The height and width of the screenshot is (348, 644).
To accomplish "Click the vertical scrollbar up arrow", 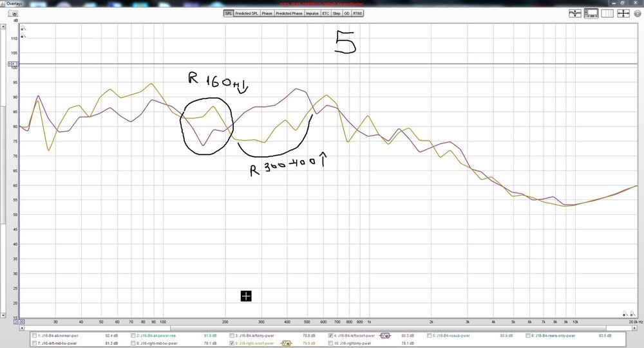I will coord(3,26).
